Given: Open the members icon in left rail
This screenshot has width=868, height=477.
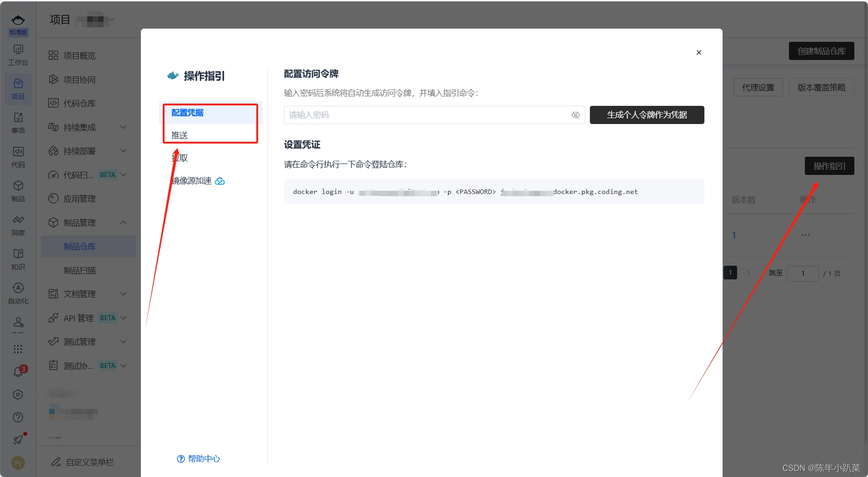Looking at the screenshot, I should [18, 323].
